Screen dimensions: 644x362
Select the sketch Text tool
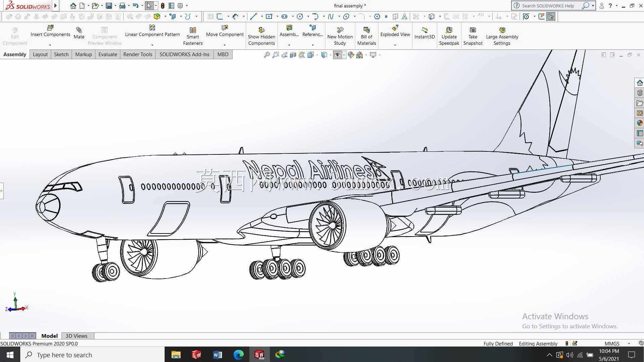(x=404, y=16)
